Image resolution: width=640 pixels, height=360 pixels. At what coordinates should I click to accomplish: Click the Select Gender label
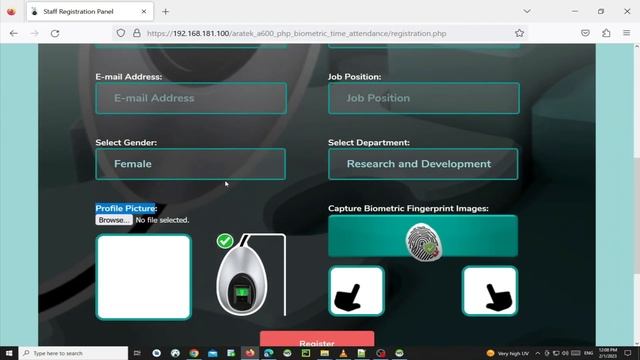coord(126,142)
